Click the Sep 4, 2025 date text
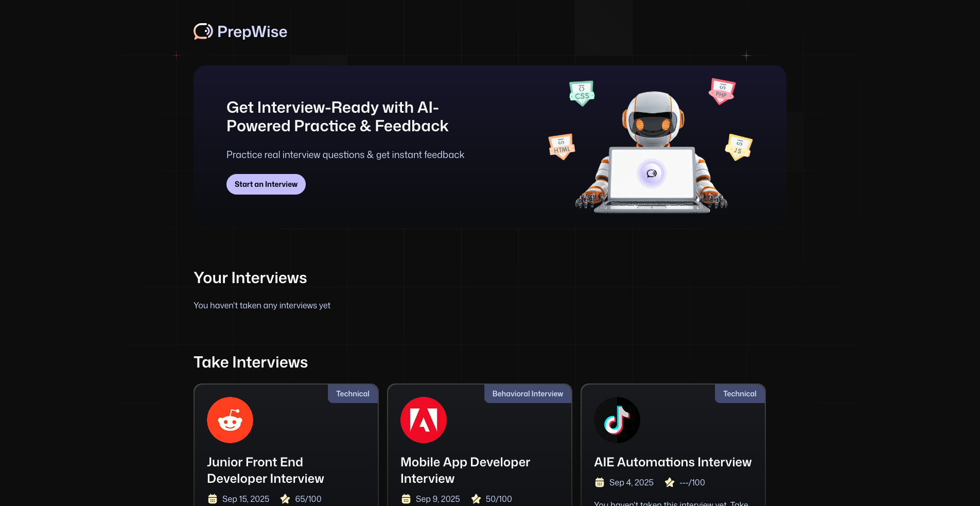 pyautogui.click(x=632, y=482)
